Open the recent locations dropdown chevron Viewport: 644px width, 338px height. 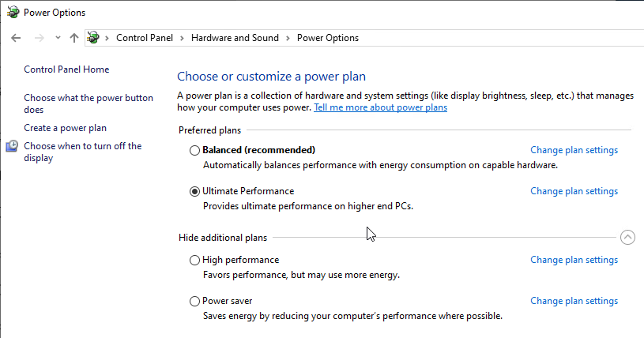58,38
